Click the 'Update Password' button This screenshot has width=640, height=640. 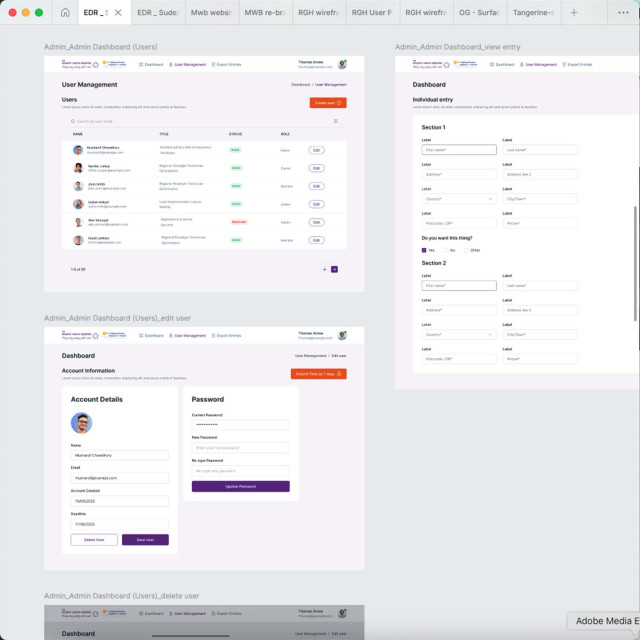point(240,486)
